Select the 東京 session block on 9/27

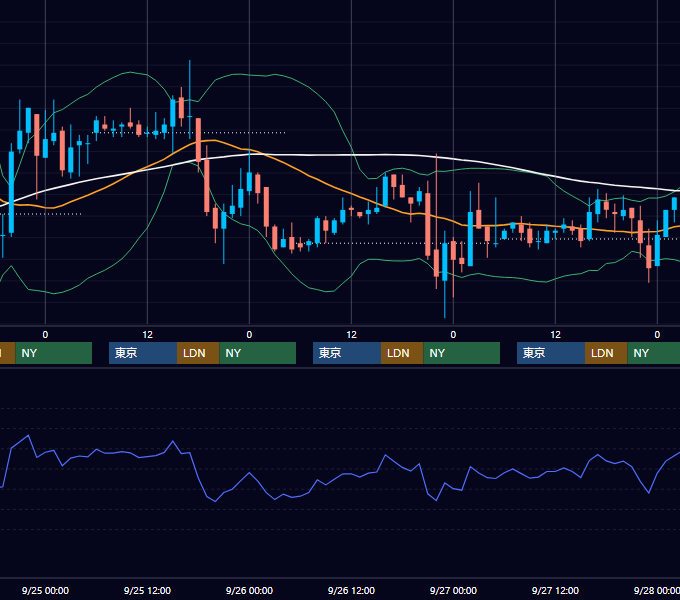coord(551,353)
